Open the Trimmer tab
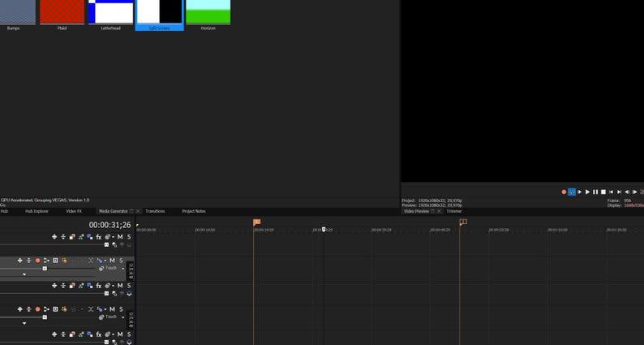644x345 pixels. point(454,211)
